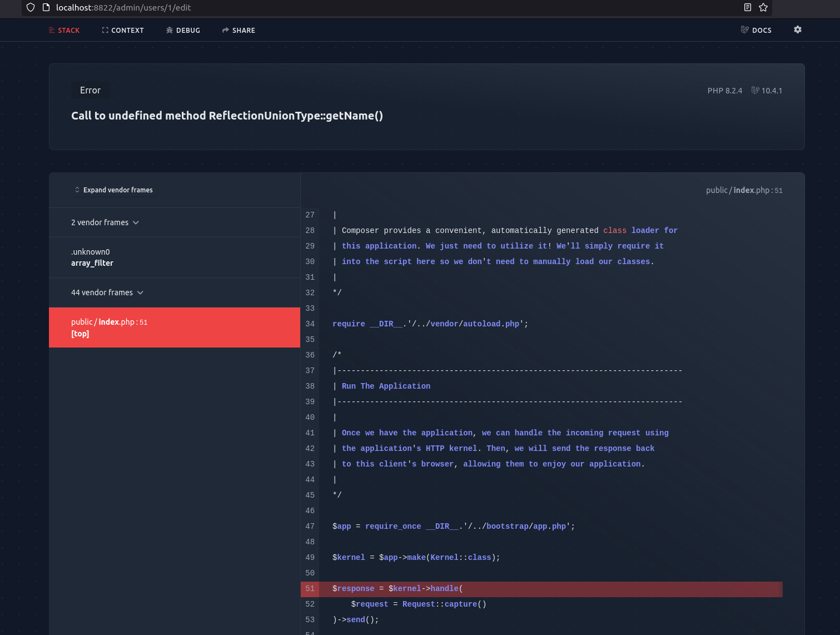Screen dimensions: 840x635
Task: Click the Error badge label
Action: click(x=90, y=90)
